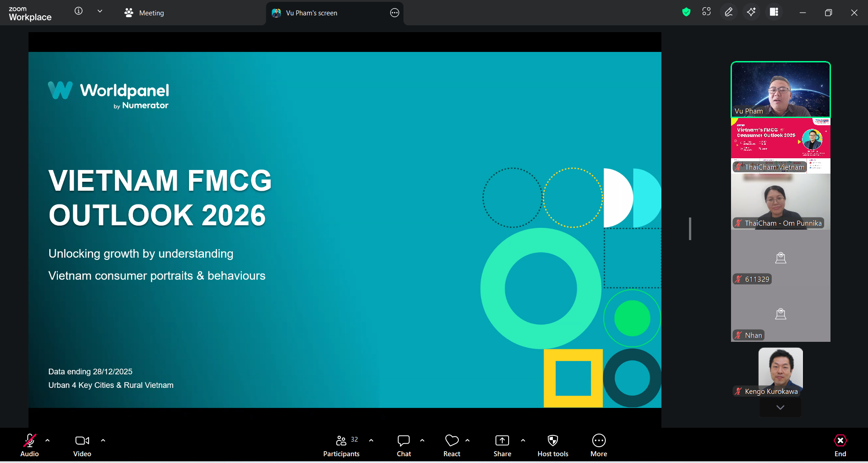The height and width of the screenshot is (463, 868).
Task: Expand audio settings arrow
Action: (x=47, y=440)
